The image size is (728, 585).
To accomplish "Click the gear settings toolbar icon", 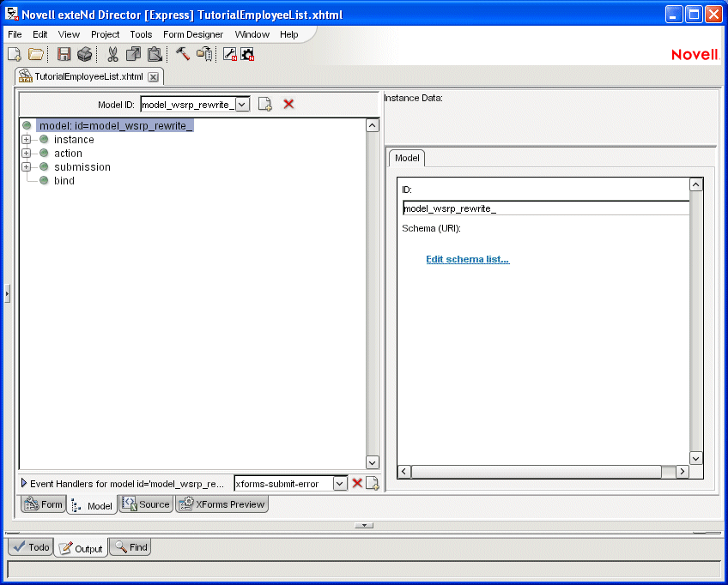I will click(247, 54).
